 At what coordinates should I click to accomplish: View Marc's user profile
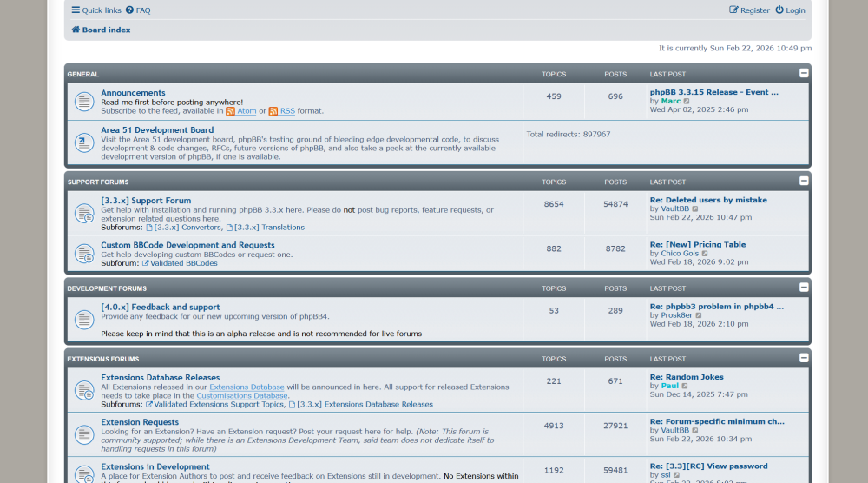click(x=670, y=101)
